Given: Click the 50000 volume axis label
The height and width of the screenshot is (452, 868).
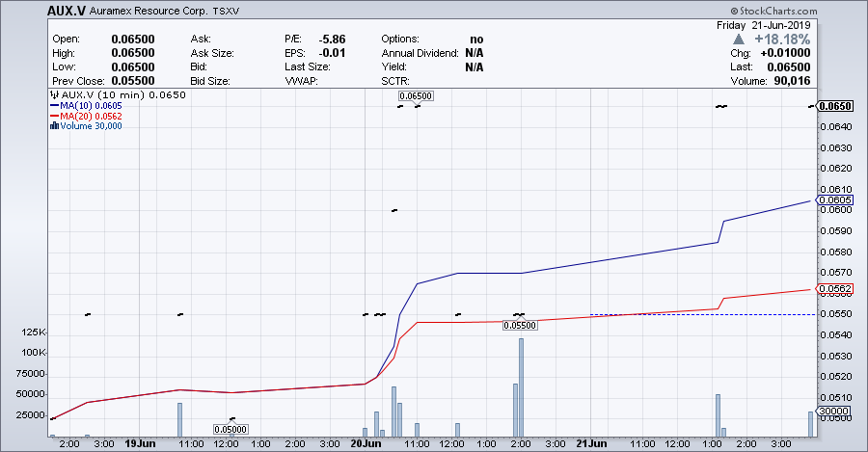Looking at the screenshot, I should pyautogui.click(x=31, y=394).
